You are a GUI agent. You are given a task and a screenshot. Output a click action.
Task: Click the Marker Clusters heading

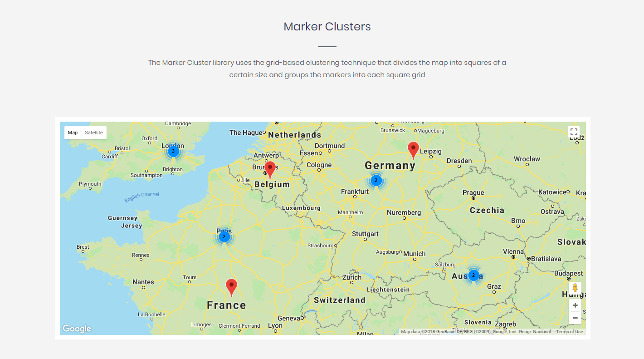click(x=327, y=26)
